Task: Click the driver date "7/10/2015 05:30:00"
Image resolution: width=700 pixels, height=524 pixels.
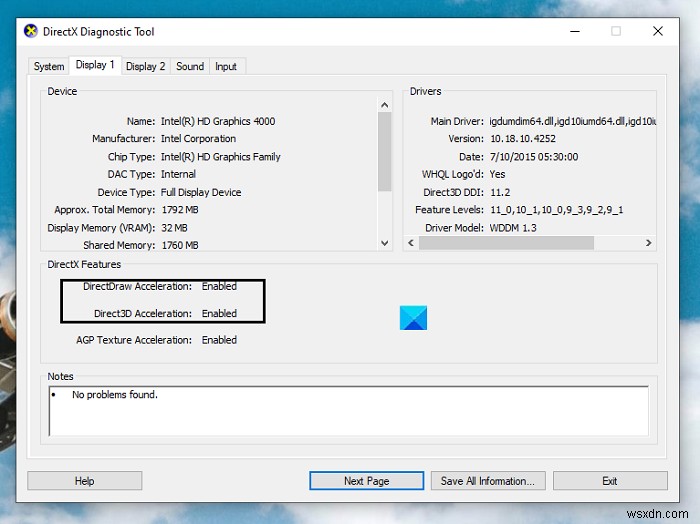Action: tap(534, 157)
